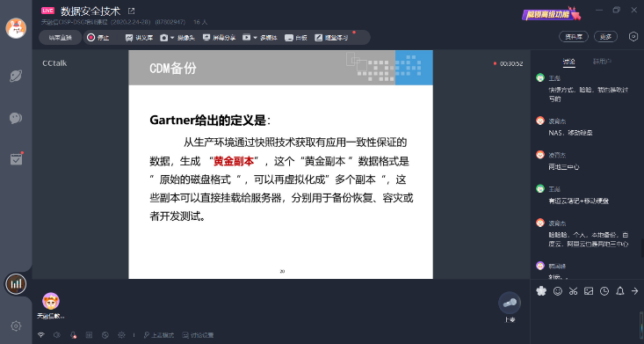The height and width of the screenshot is (344, 644).
Task: Click the 更多 more button
Action: pyautogui.click(x=605, y=37)
